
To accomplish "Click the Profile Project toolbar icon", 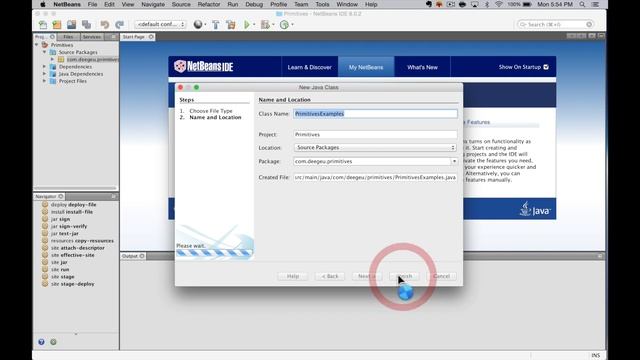I will click(x=284, y=24).
